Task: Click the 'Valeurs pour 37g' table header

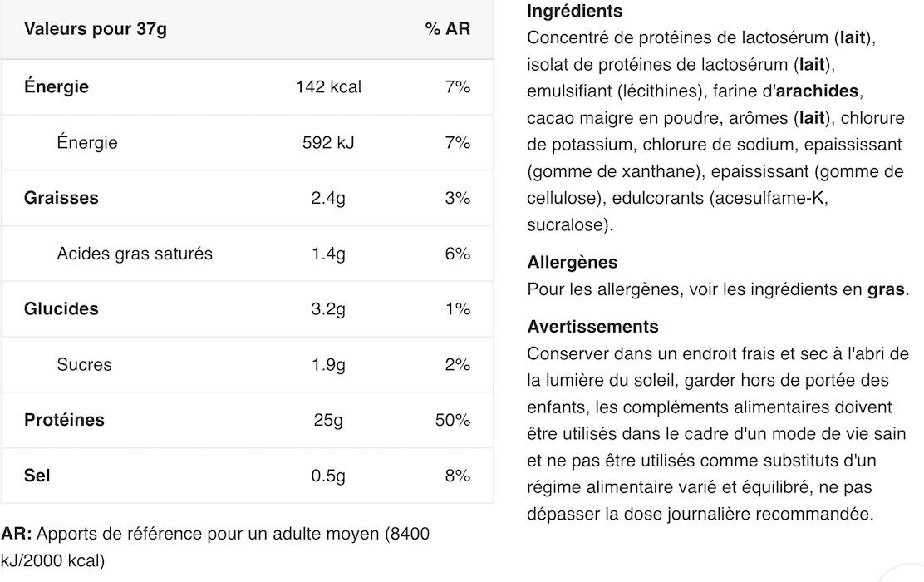Action: [x=96, y=29]
